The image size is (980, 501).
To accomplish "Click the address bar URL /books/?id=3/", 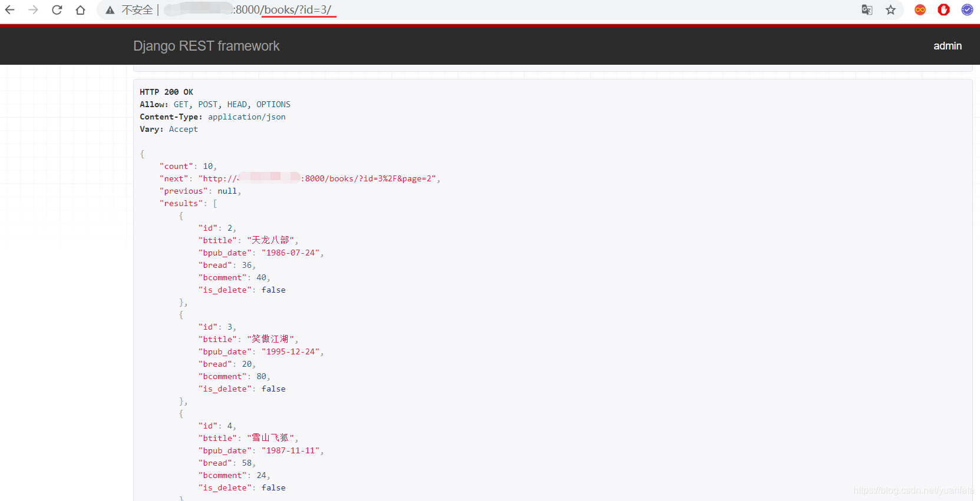I will pos(298,10).
